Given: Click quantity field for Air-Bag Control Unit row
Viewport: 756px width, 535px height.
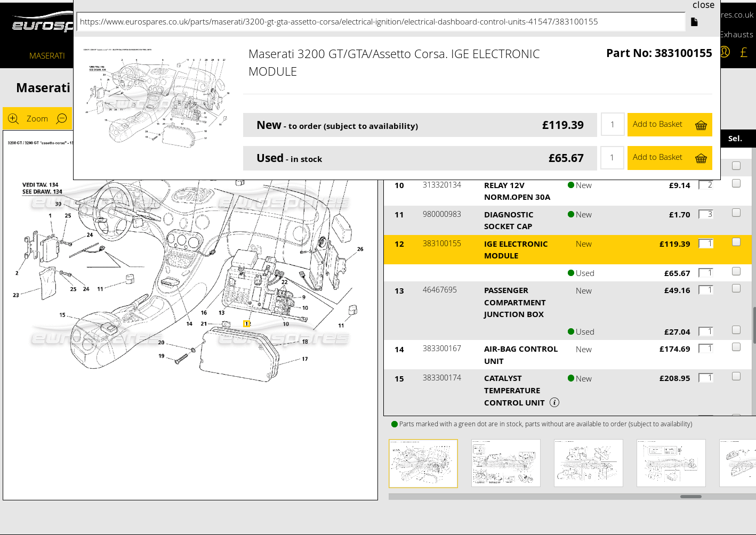Looking at the screenshot, I should point(706,348).
